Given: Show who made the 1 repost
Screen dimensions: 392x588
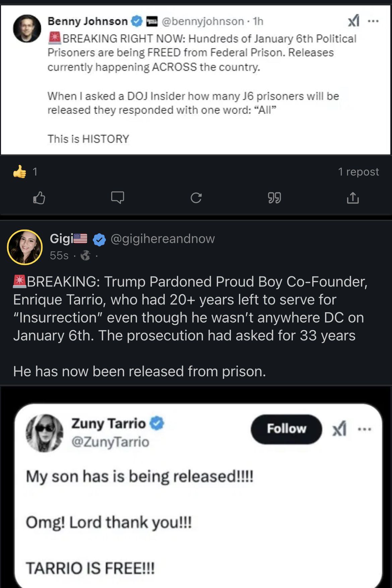Looking at the screenshot, I should 358,172.
